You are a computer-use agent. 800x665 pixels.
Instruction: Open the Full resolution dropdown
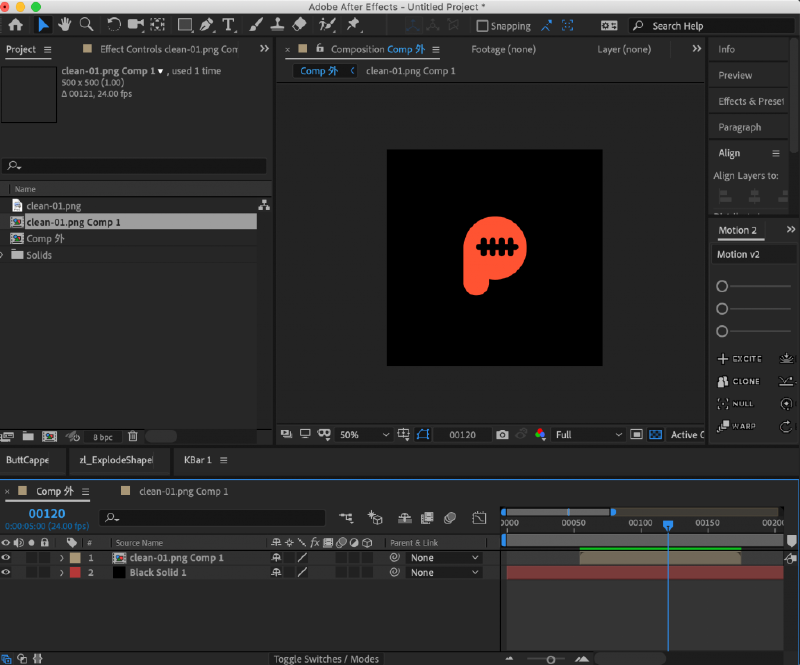point(588,435)
